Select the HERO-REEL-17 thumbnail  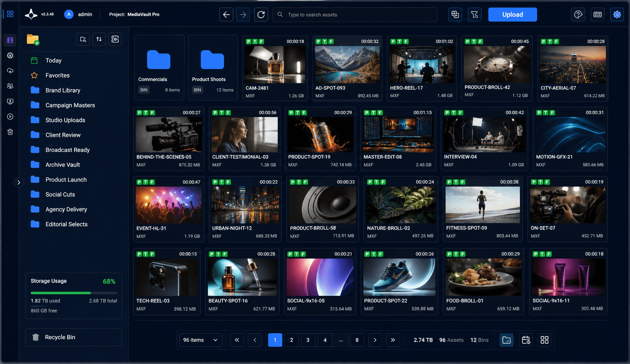coord(422,64)
